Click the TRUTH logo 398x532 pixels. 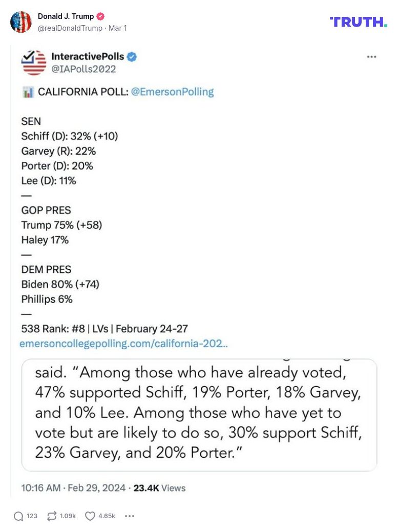click(359, 22)
